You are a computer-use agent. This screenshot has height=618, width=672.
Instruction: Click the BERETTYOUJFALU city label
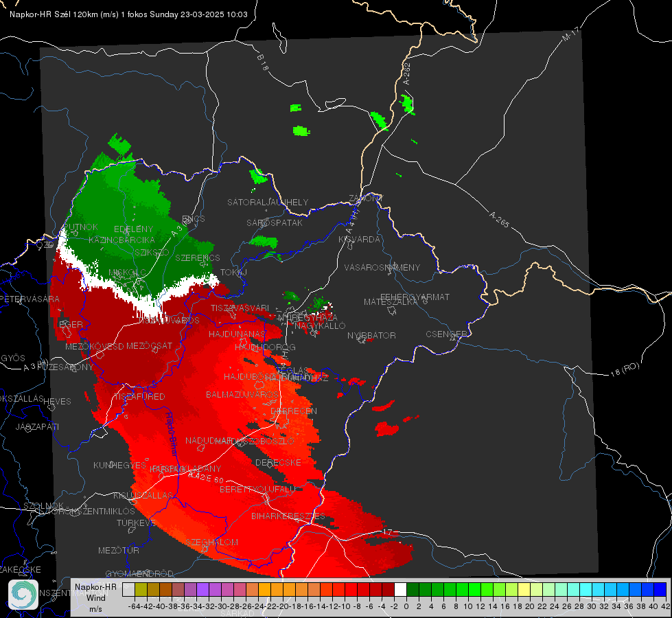(x=257, y=490)
